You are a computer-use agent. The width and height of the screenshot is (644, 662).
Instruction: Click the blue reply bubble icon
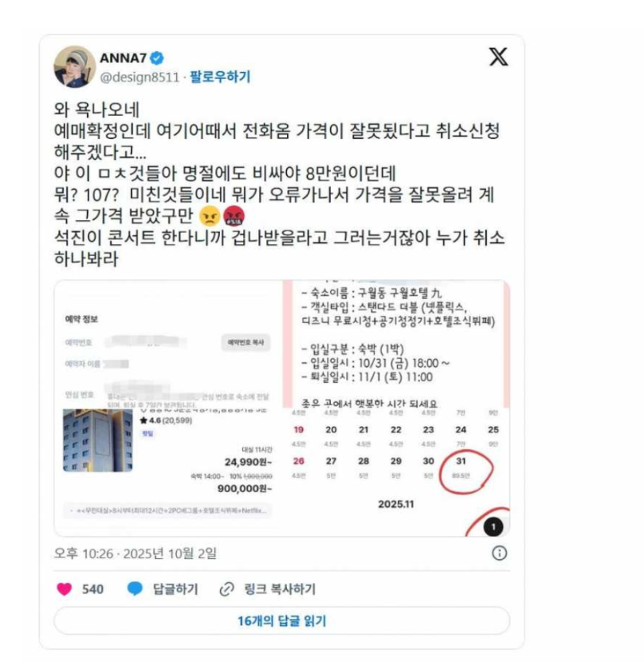pyautogui.click(x=135, y=589)
